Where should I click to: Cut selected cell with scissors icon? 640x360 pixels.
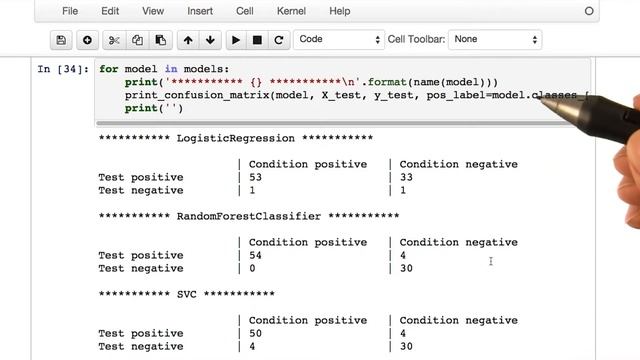click(114, 40)
